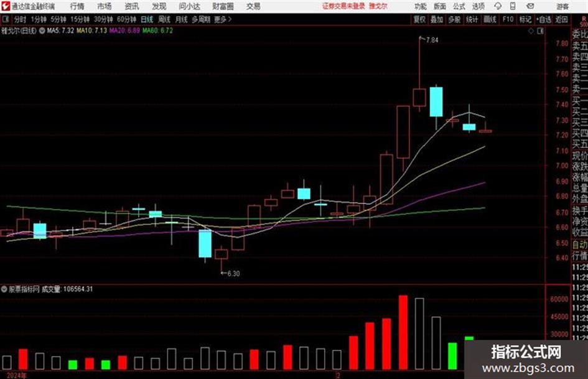588x379 pixels.
Task: Click the MA60: 6.72 indicator label
Action: (x=157, y=30)
